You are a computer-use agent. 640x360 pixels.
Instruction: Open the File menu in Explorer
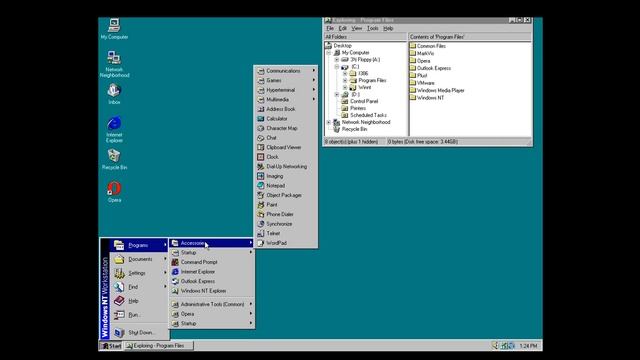pyautogui.click(x=330, y=28)
